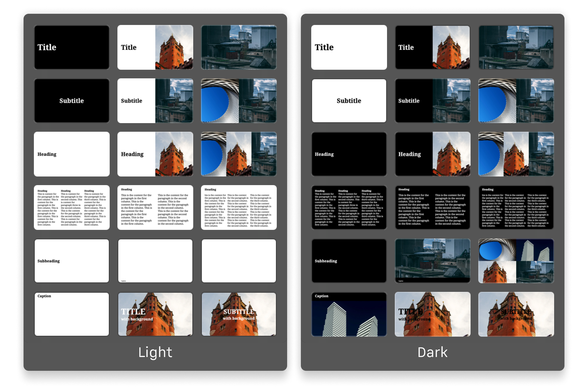
Task: Select the white Title slide in Dark theme
Action: coord(349,47)
